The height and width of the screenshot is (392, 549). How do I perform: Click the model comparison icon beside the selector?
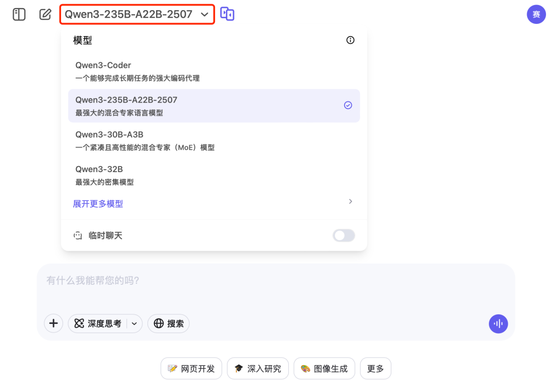click(x=227, y=14)
